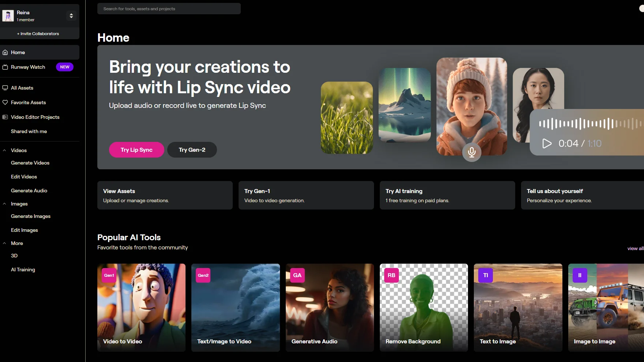The image size is (644, 362).
Task: Play the audio waveform preview
Action: pyautogui.click(x=547, y=143)
